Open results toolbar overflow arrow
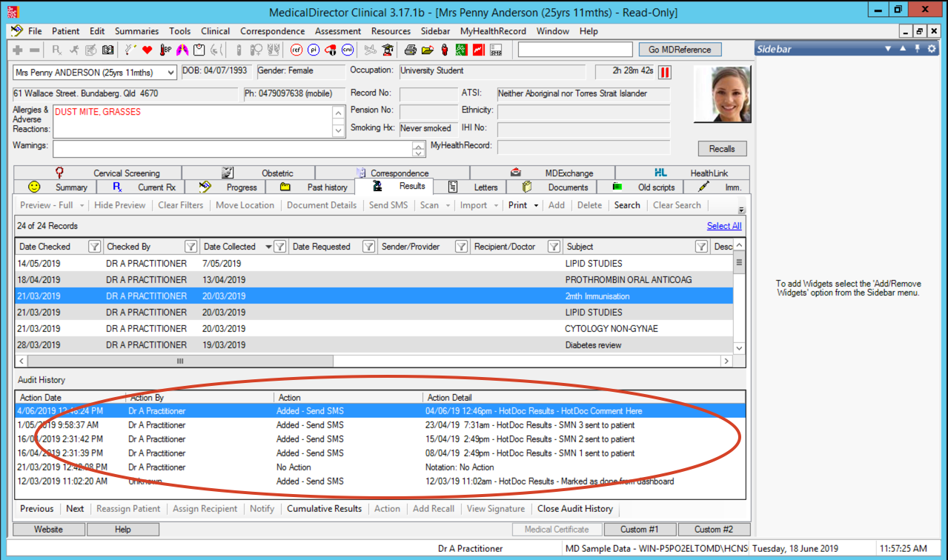 (x=742, y=210)
